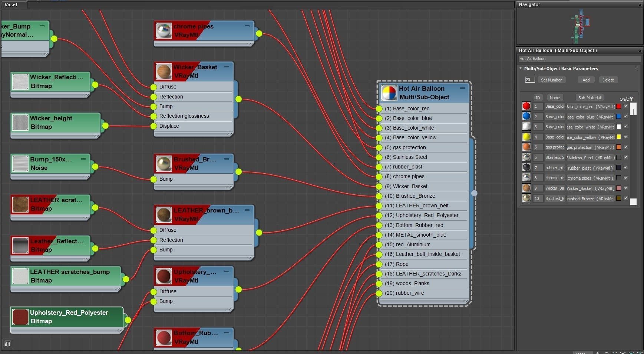
Task: Click the Wicker_Reflection bitmap node thumbnail
Action: [x=20, y=81]
